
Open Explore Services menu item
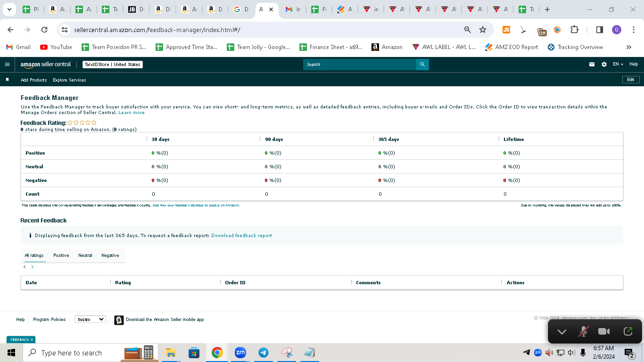click(69, 80)
